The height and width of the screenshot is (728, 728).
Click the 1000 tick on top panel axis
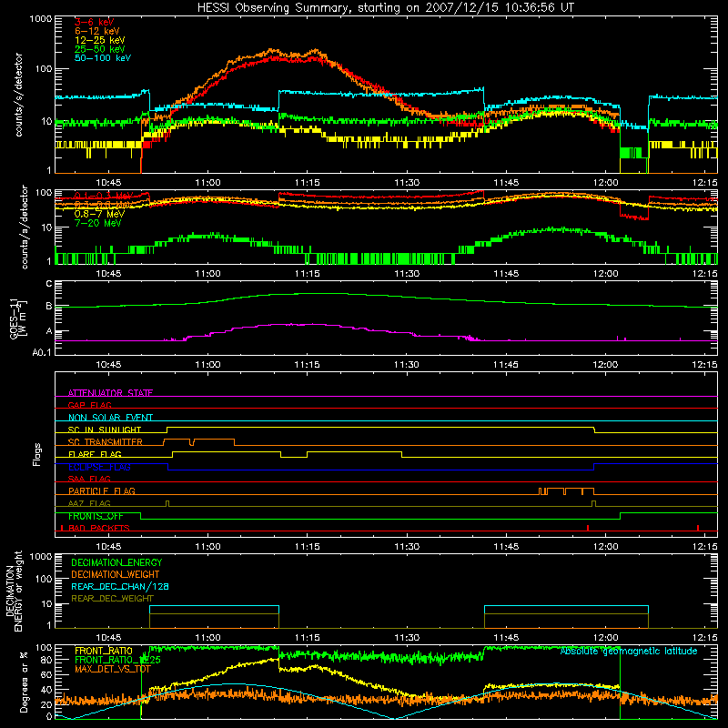[x=40, y=18]
